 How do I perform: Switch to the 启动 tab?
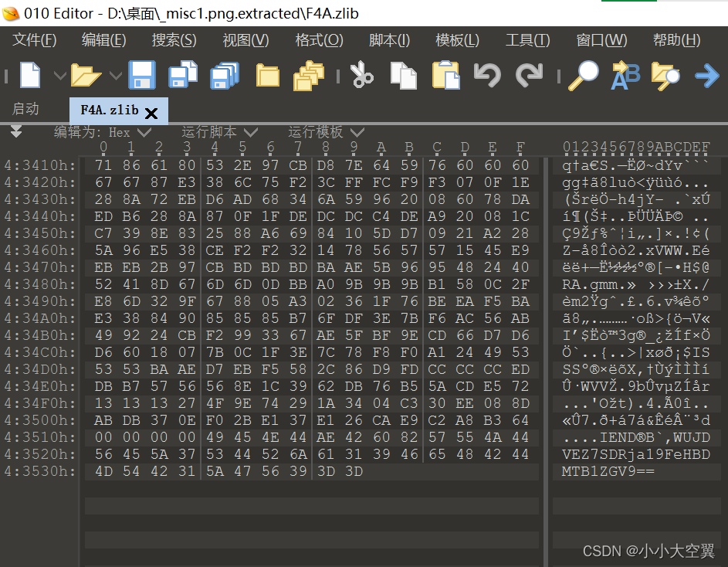pos(25,109)
